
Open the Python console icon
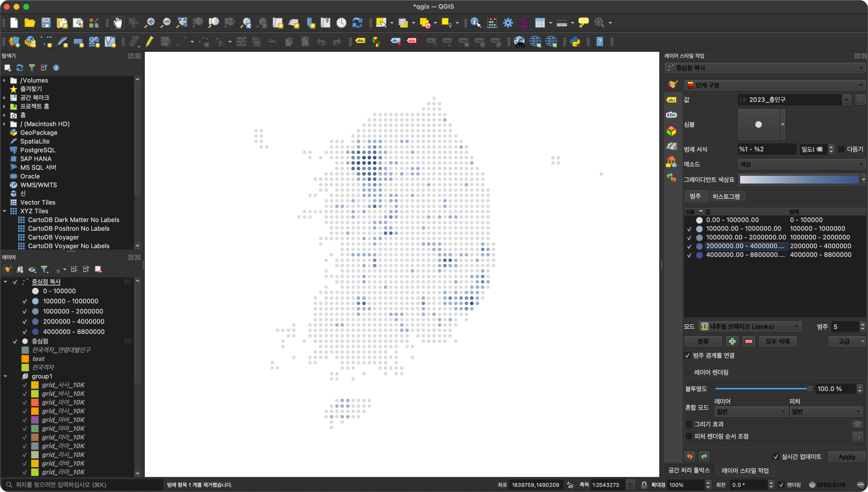[575, 42]
